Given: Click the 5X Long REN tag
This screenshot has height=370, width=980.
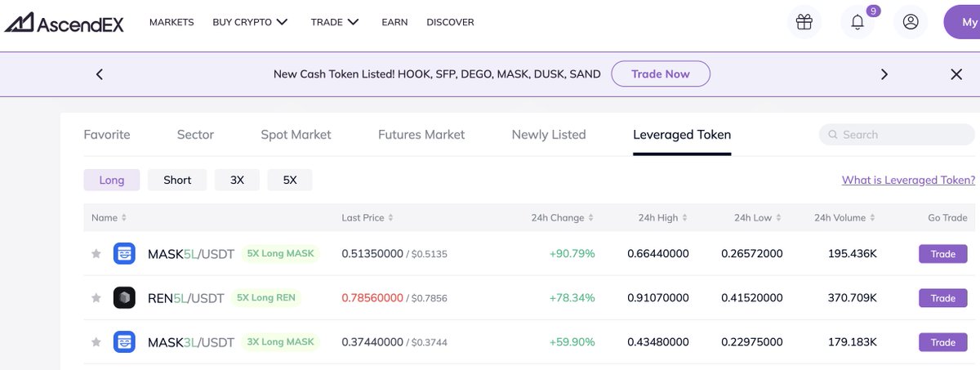Looking at the screenshot, I should [x=266, y=297].
